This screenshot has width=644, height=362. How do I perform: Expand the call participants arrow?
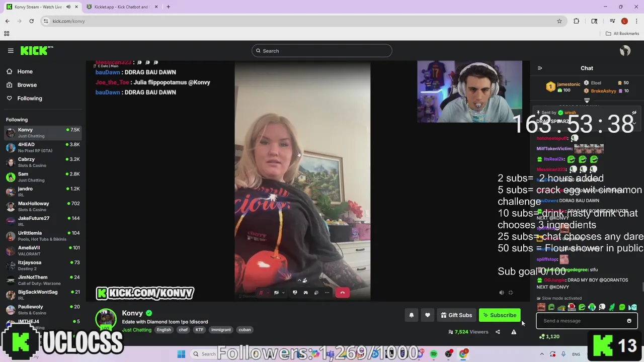(x=299, y=281)
